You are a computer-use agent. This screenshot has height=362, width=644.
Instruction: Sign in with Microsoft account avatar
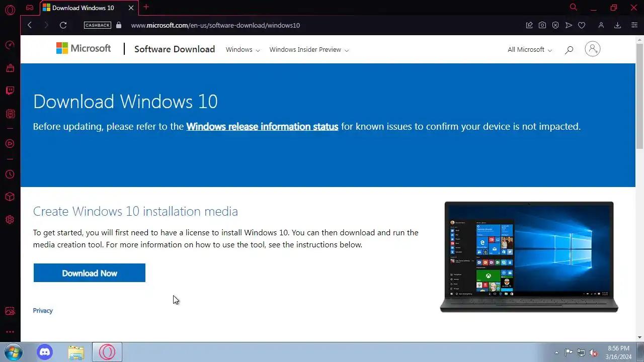coord(593,49)
